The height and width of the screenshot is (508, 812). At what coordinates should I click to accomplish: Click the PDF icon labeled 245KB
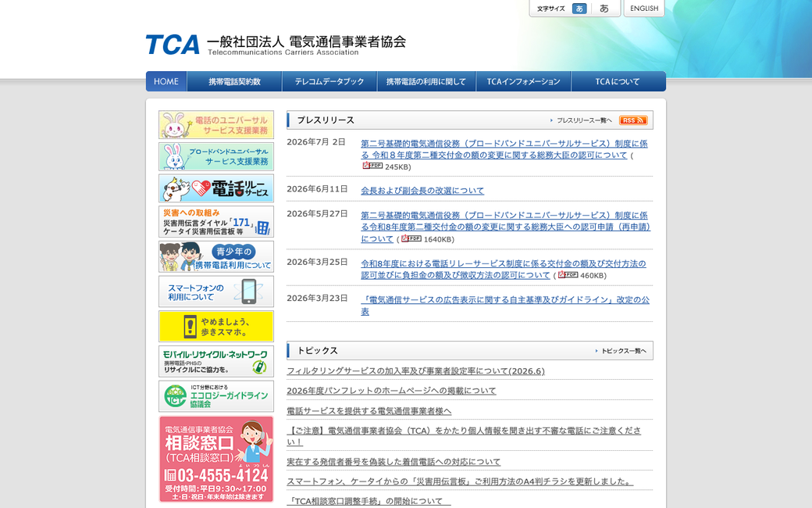click(x=372, y=166)
